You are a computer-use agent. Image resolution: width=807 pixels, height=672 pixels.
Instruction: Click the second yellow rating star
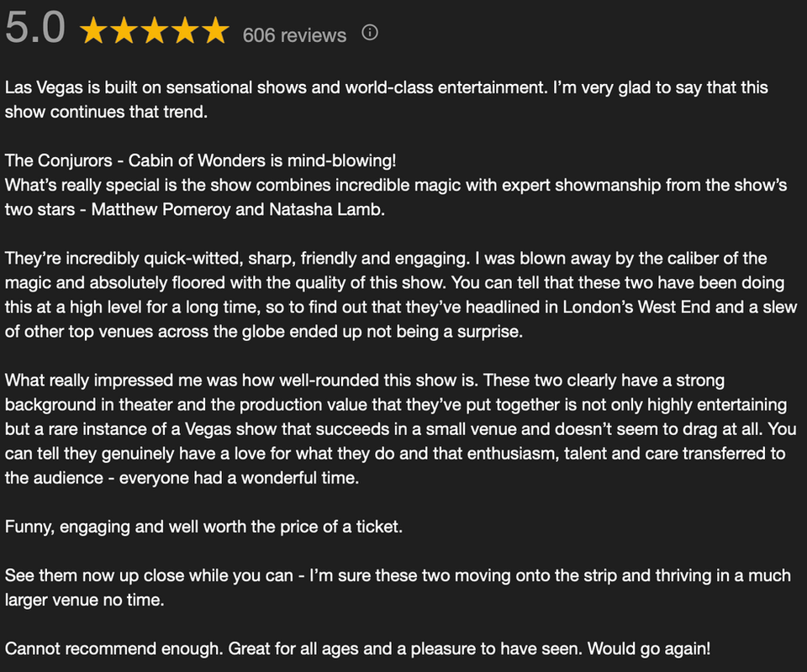124,32
